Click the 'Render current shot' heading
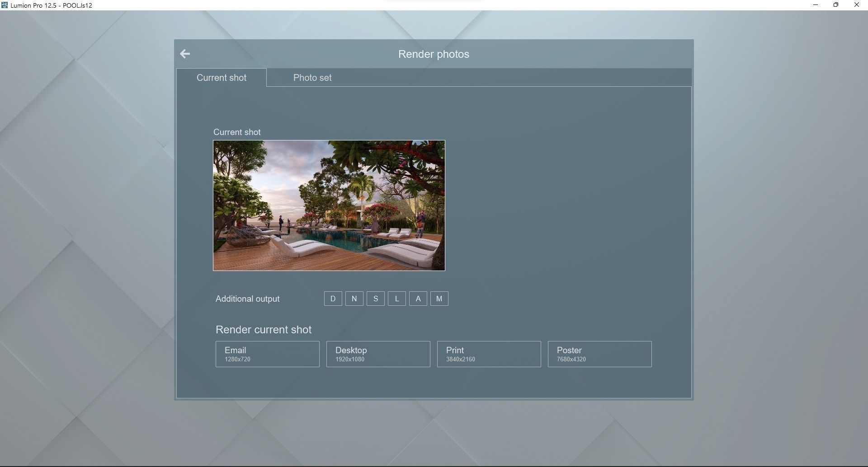The height and width of the screenshot is (467, 868). point(264,330)
